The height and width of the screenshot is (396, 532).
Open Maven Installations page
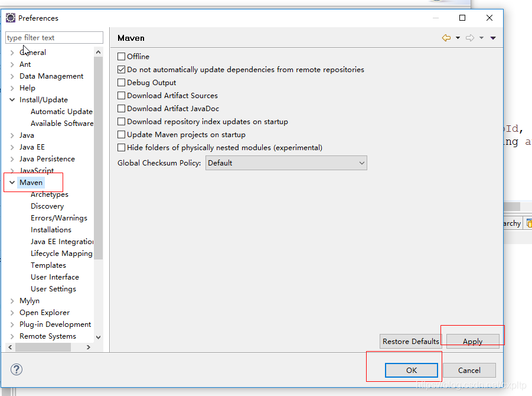[51, 229]
